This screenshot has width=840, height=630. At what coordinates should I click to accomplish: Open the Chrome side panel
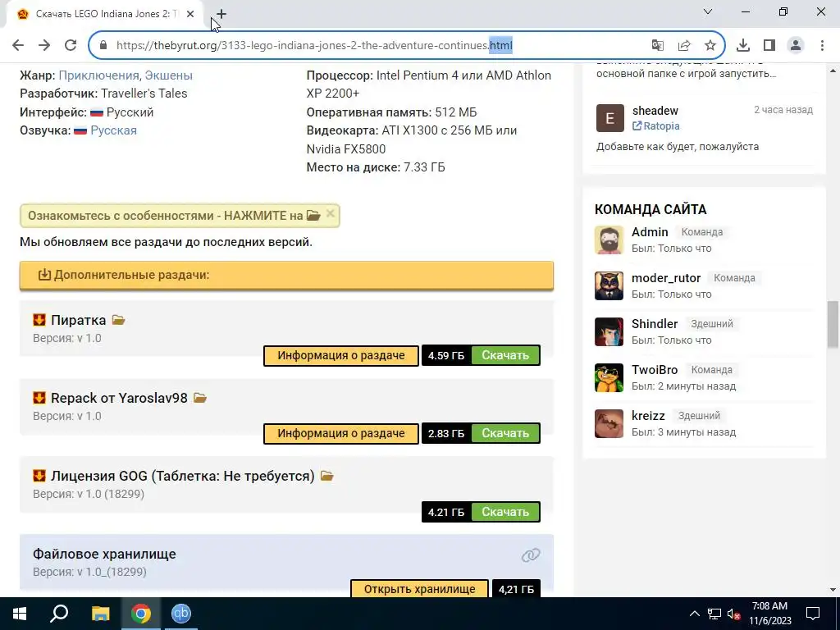tap(769, 45)
